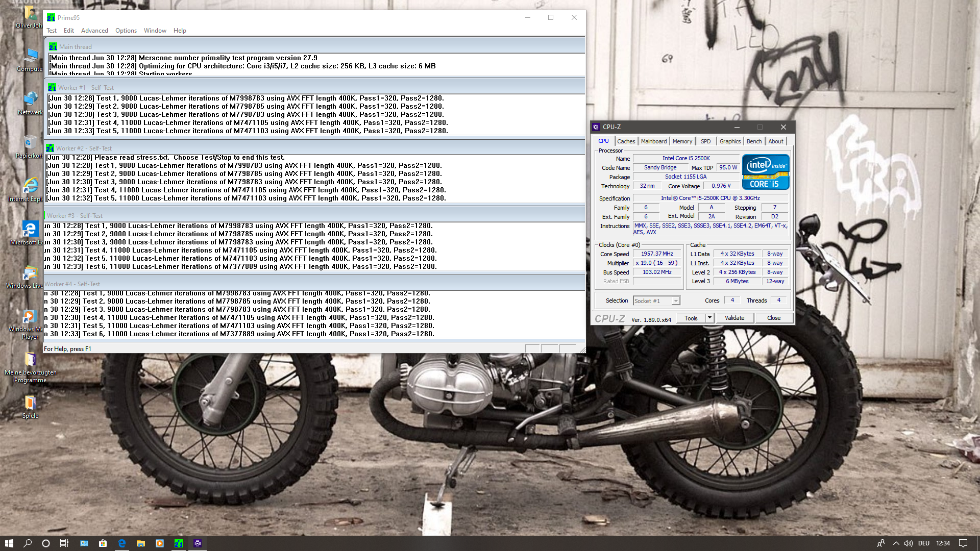Open the Advanced menu in Prime95
The width and height of the screenshot is (980, 551).
[94, 31]
